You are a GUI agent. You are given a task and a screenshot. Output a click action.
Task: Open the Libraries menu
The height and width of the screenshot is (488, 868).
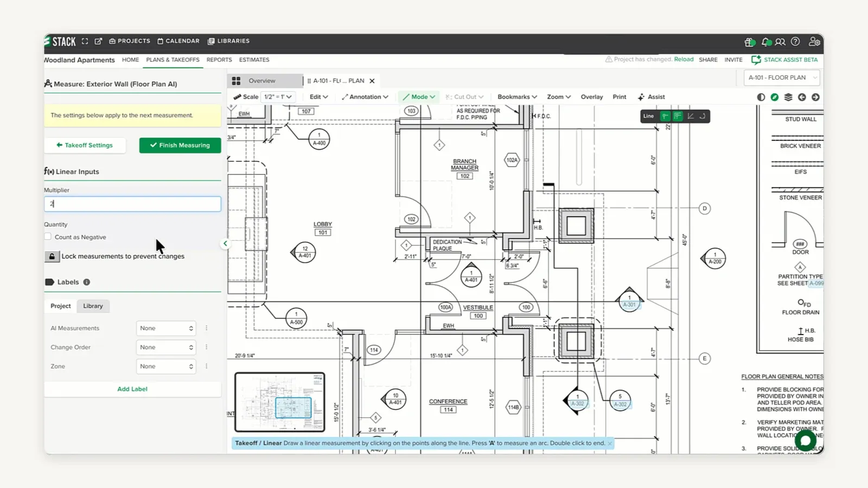(x=229, y=41)
